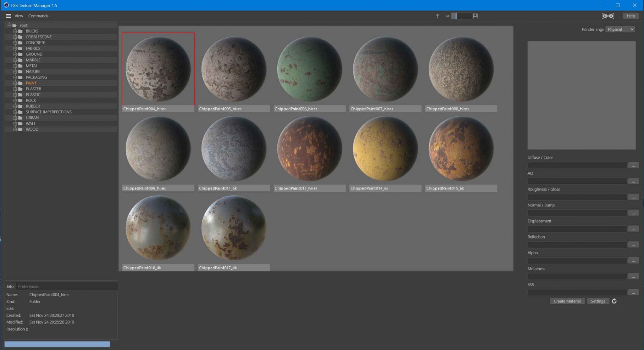Viewport: 644px width, 350px height.
Task: Click the Create Material button
Action: (x=567, y=301)
